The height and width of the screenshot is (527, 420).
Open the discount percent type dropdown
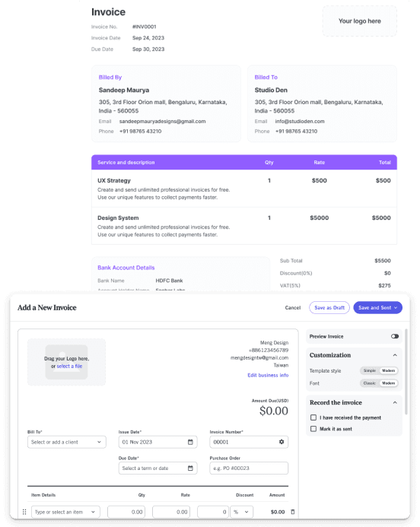coord(241,512)
